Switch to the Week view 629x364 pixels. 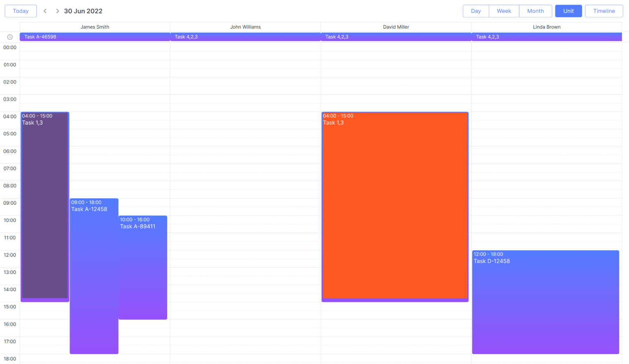tap(504, 11)
